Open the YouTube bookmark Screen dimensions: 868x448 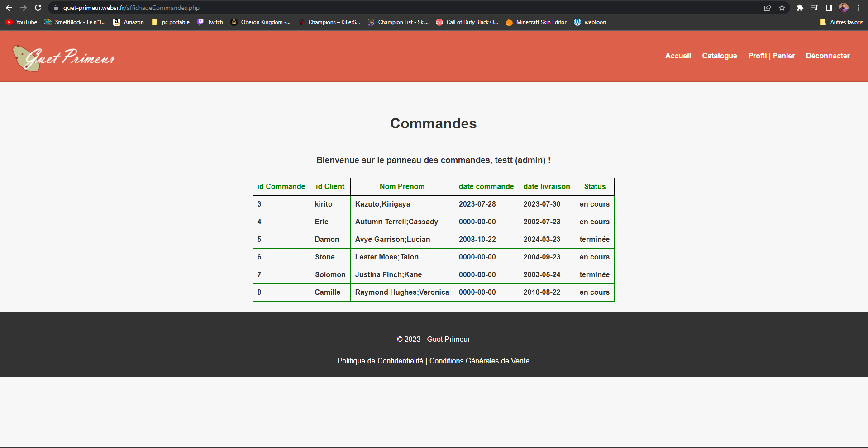tap(21, 22)
